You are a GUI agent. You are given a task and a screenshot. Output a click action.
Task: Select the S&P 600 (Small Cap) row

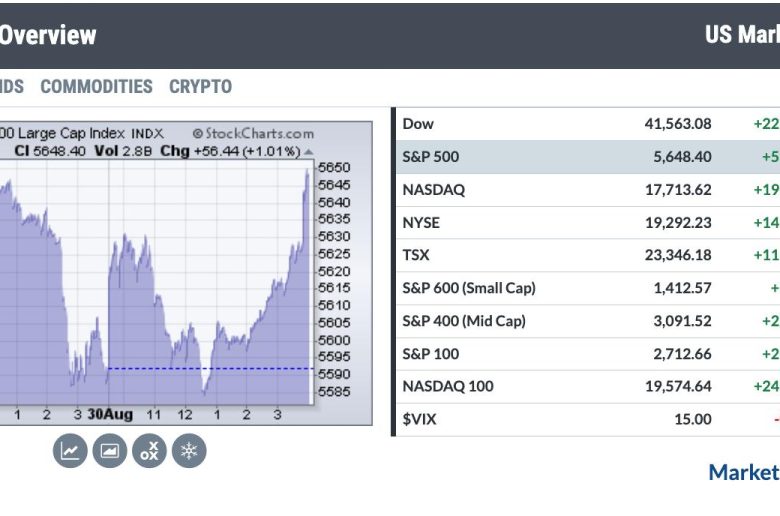tap(588, 288)
